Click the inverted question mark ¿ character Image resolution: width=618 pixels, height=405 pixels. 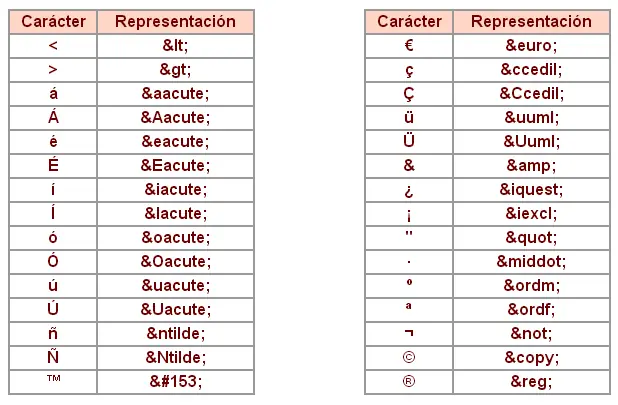[x=408, y=189]
